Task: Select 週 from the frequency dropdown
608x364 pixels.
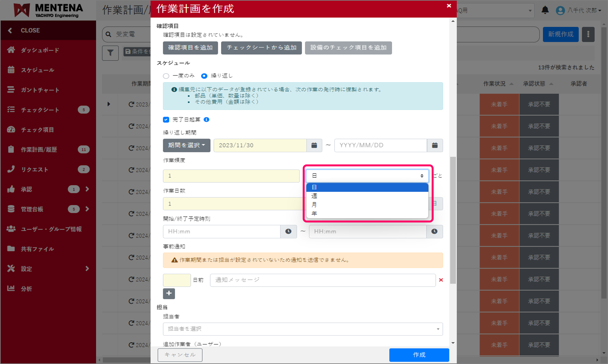Action: pyautogui.click(x=314, y=196)
